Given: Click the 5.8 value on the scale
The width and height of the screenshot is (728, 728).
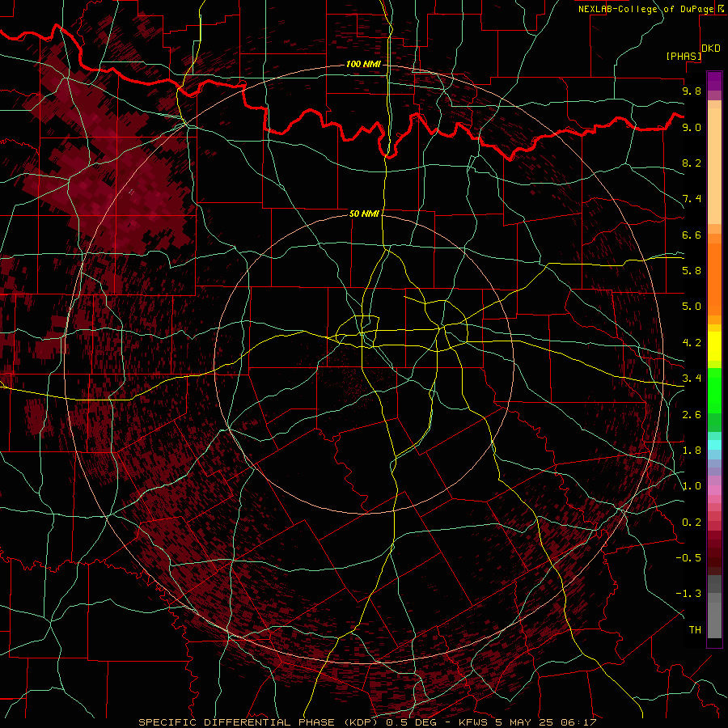Looking at the screenshot, I should (x=692, y=271).
